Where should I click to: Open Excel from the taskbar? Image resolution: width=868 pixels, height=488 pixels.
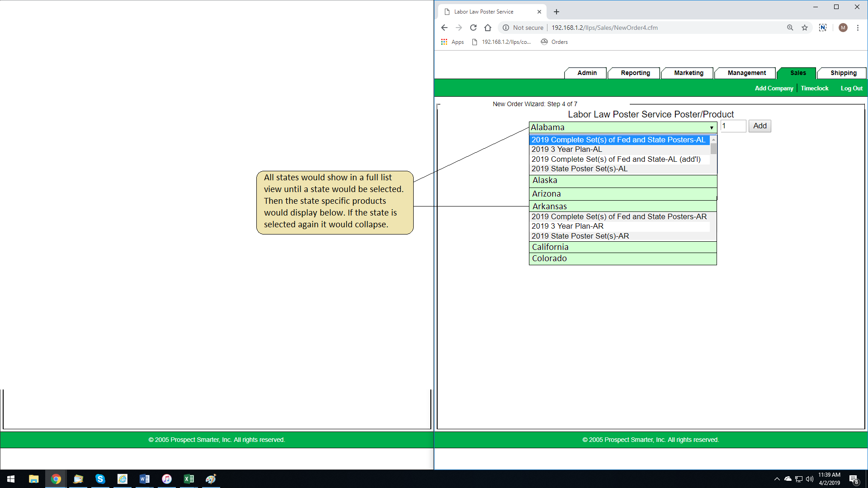(x=189, y=479)
